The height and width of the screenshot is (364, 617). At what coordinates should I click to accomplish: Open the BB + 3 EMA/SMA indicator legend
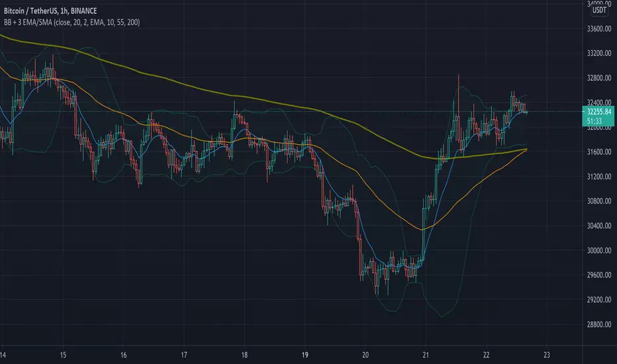click(x=75, y=22)
